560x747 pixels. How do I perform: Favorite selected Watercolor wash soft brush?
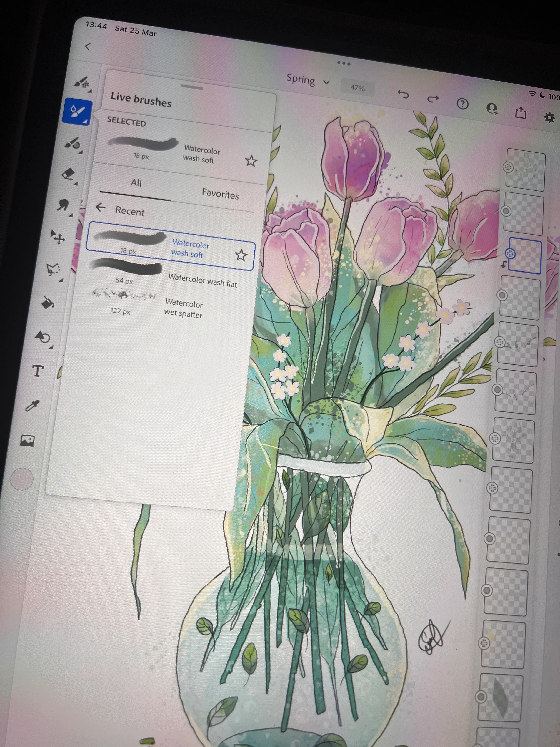point(251,161)
